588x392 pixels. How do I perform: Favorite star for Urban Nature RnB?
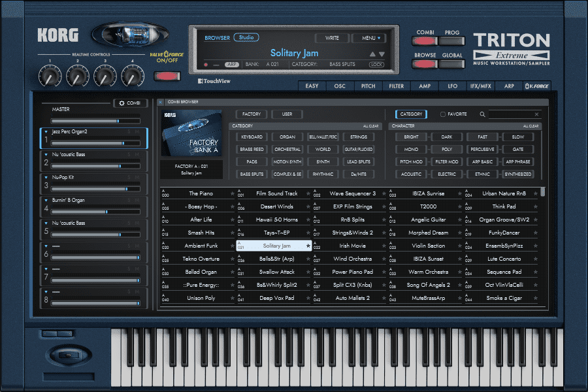click(x=536, y=193)
